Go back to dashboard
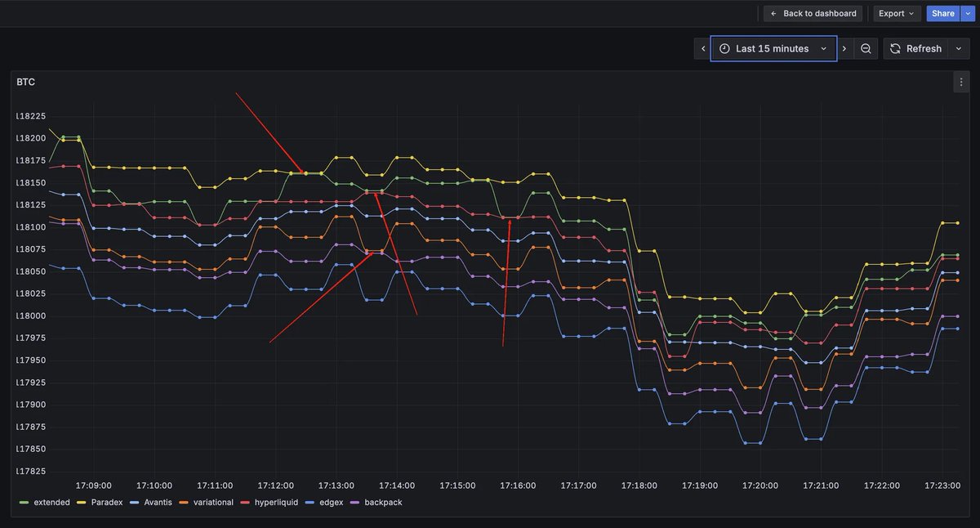Screen dimensions: 980x528 (813, 14)
